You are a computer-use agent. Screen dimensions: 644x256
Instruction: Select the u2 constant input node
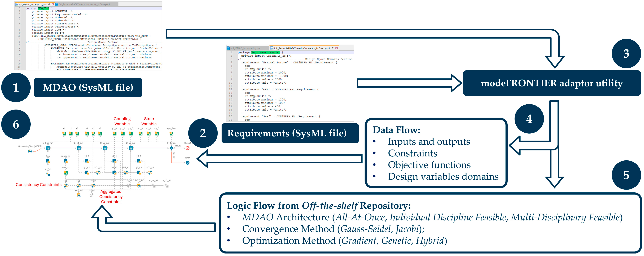[93, 134]
